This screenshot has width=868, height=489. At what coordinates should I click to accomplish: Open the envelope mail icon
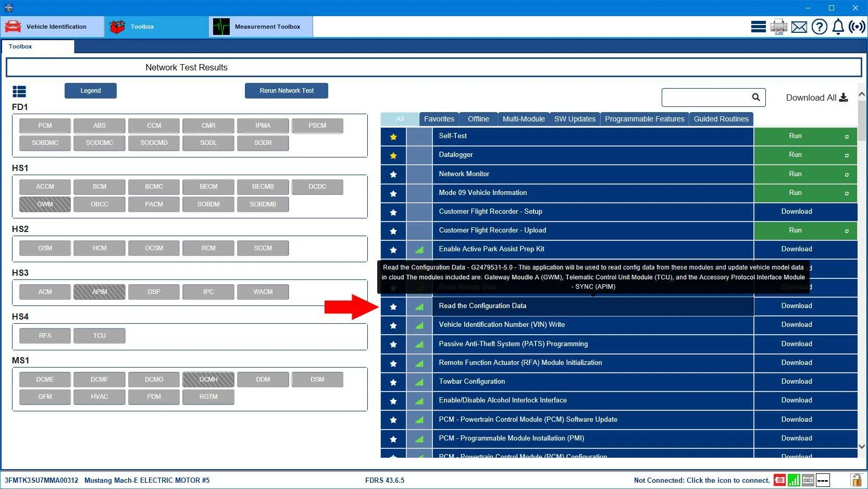(x=799, y=27)
